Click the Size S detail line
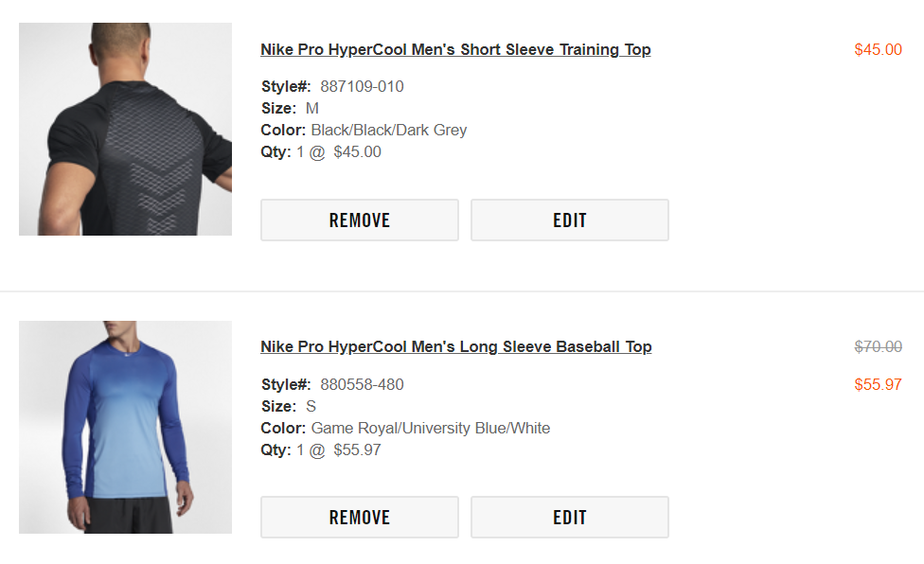 point(289,407)
